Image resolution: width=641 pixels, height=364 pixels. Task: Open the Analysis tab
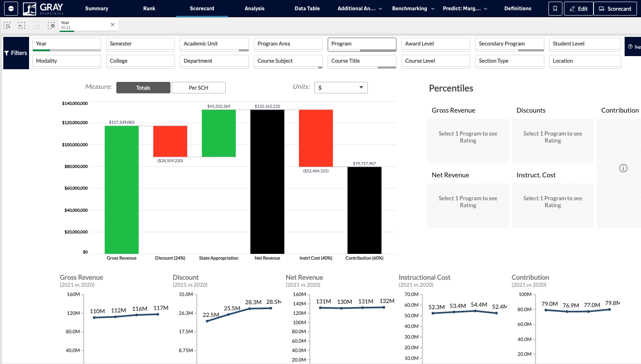(x=254, y=9)
